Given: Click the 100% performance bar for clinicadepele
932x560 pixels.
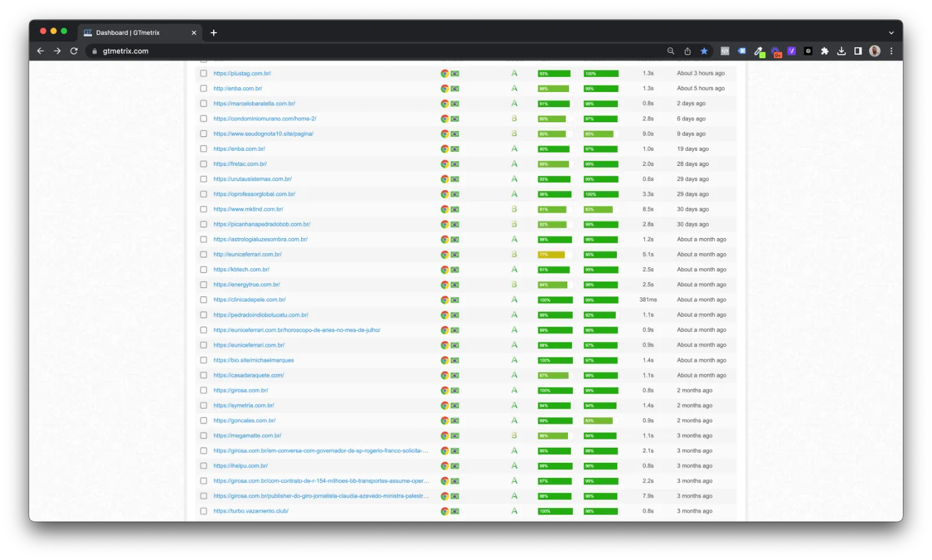Looking at the screenshot, I should click(x=555, y=300).
